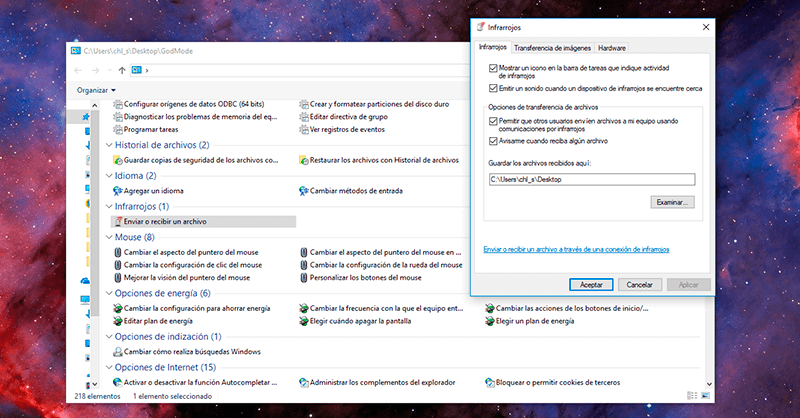
Task: Uncheck 'Permitir que otros usuarios envíen archivos'
Action: point(493,121)
